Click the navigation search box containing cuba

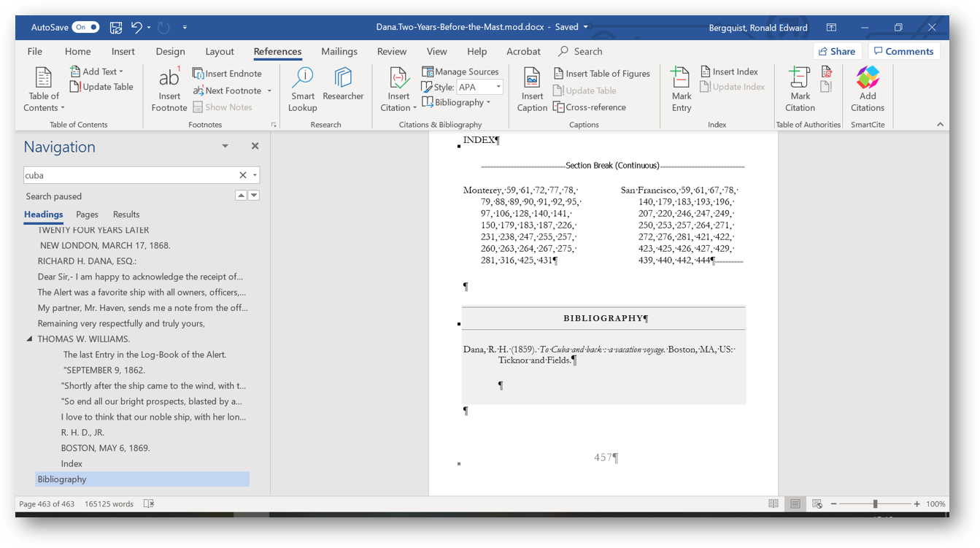point(130,175)
